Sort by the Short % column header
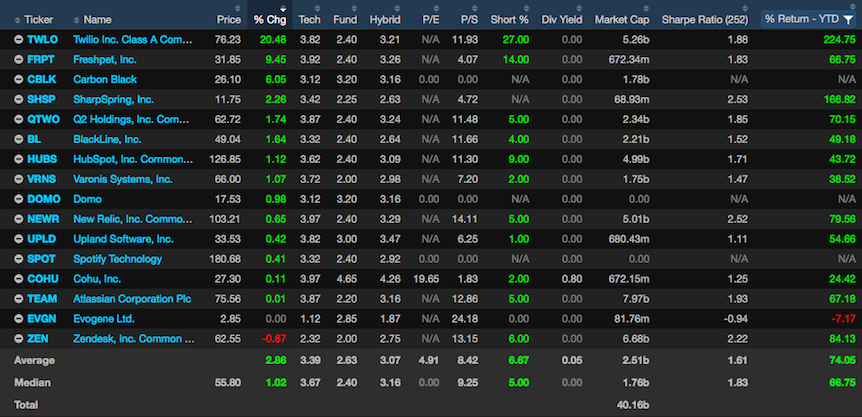The height and width of the screenshot is (417, 862). click(510, 20)
